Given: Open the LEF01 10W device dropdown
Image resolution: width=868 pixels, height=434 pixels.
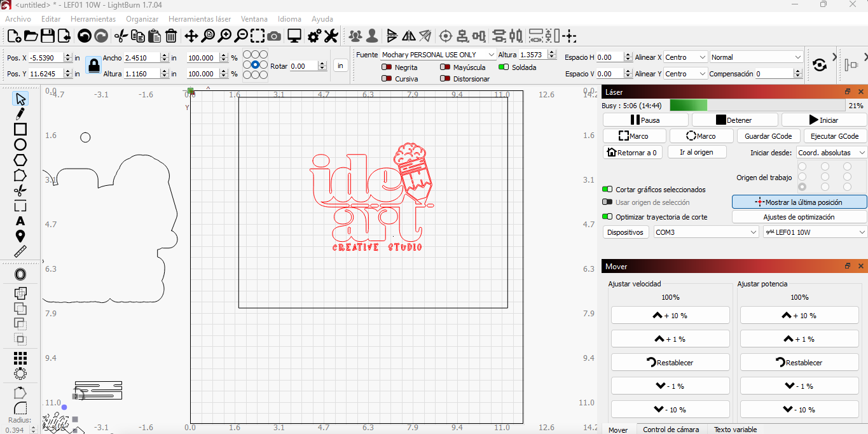Looking at the screenshot, I should click(815, 232).
